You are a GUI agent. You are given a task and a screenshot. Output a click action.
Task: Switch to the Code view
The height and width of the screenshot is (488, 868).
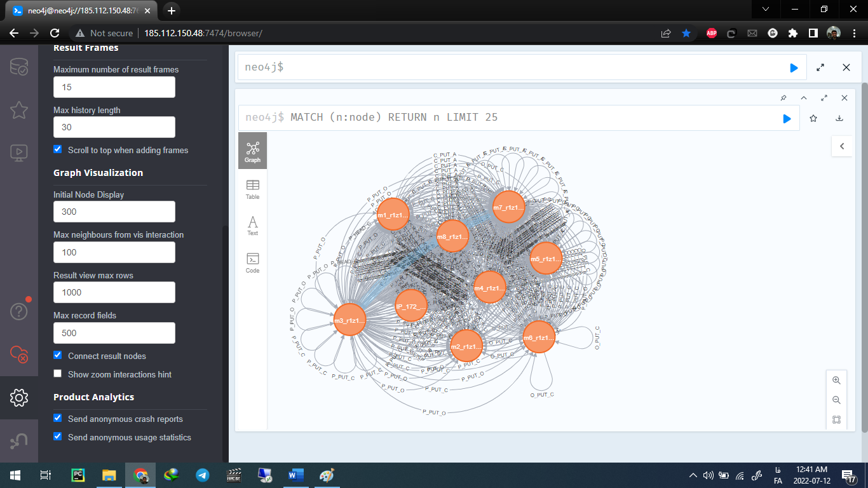pyautogui.click(x=252, y=262)
